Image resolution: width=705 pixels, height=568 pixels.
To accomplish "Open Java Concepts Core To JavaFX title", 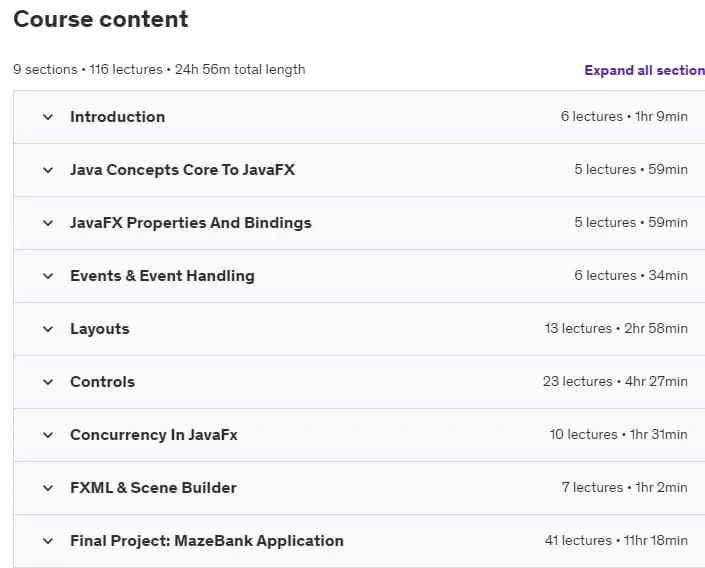I will pos(183,170).
